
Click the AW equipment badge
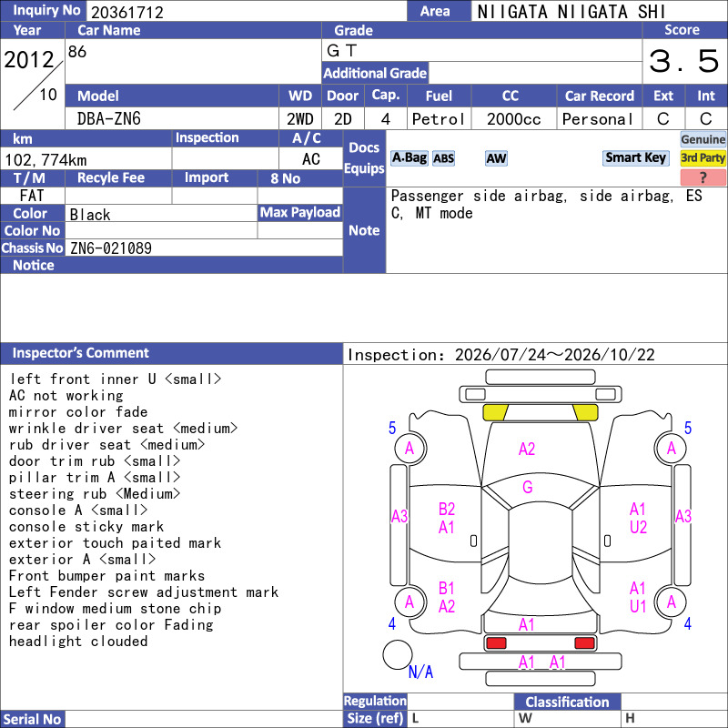coord(496,158)
